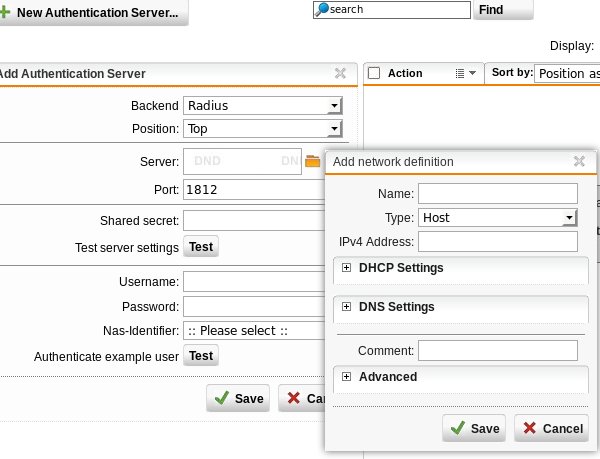
Task: Click the New Authentication Server button
Action: tap(94, 14)
